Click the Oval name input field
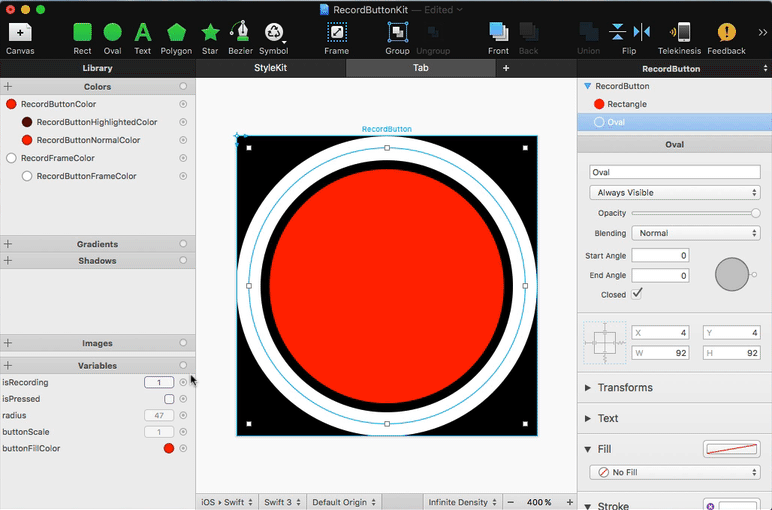This screenshot has width=772, height=510. click(x=675, y=172)
